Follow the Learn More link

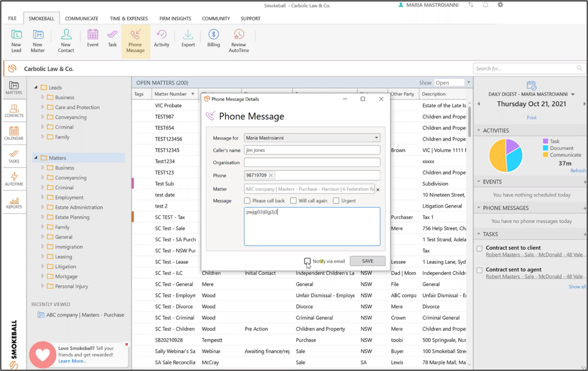pos(72,361)
